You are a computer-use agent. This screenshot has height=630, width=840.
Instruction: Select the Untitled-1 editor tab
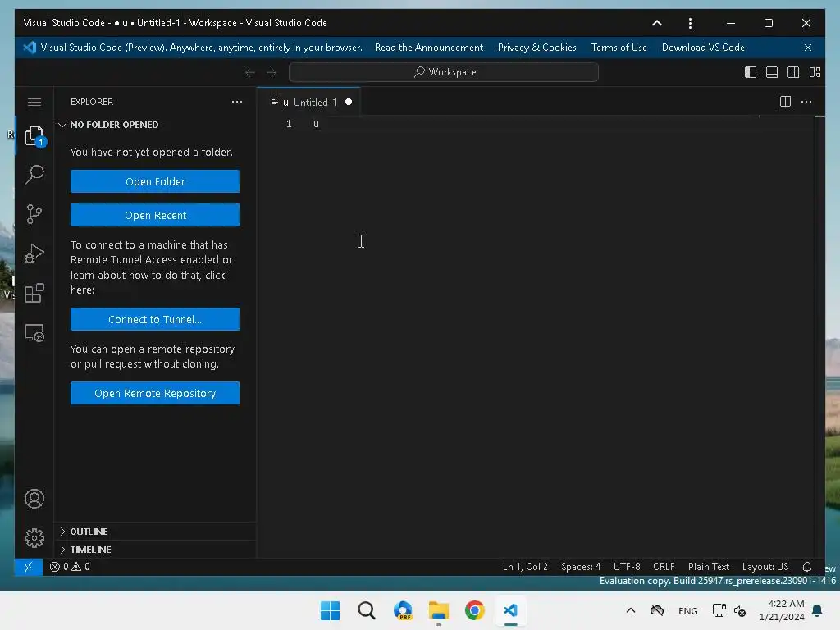[309, 102]
